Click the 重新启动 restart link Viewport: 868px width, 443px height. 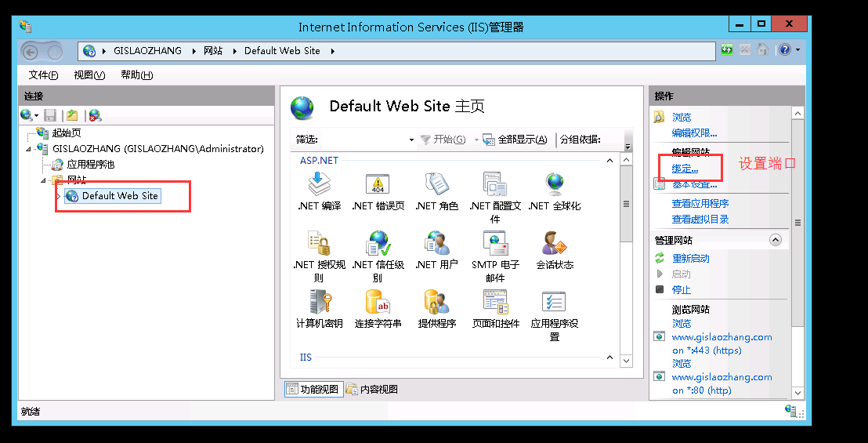point(690,258)
